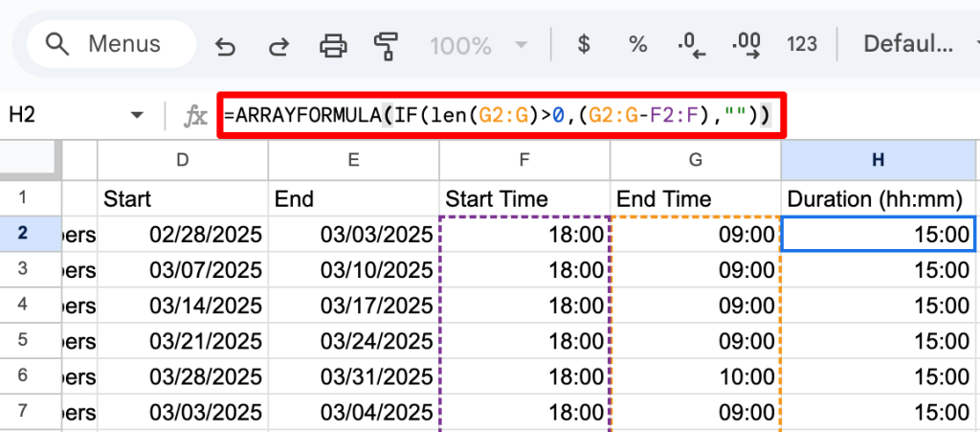Select cell with date 03/04/2025
The width and height of the screenshot is (980, 432).
coord(353,413)
